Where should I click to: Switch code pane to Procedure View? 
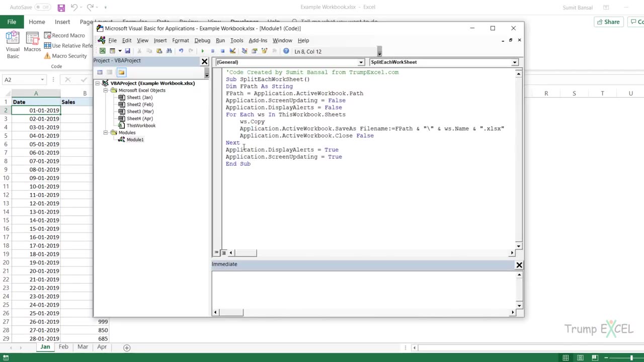216,253
